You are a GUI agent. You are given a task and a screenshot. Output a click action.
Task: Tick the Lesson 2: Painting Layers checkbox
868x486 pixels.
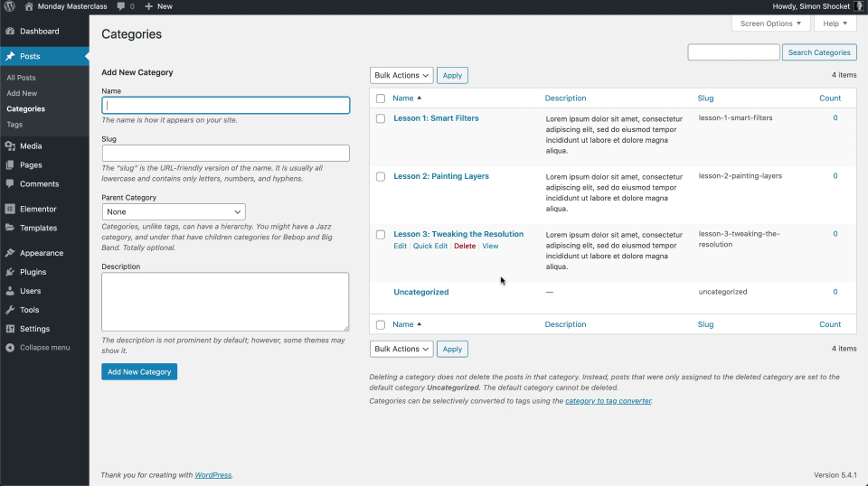[381, 176]
